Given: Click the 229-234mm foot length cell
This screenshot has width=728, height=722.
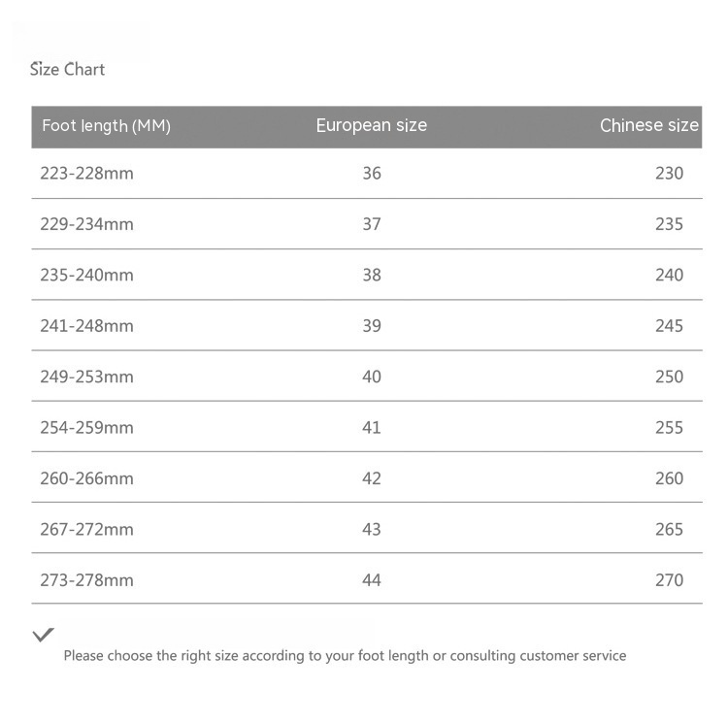Looking at the screenshot, I should click(86, 224).
